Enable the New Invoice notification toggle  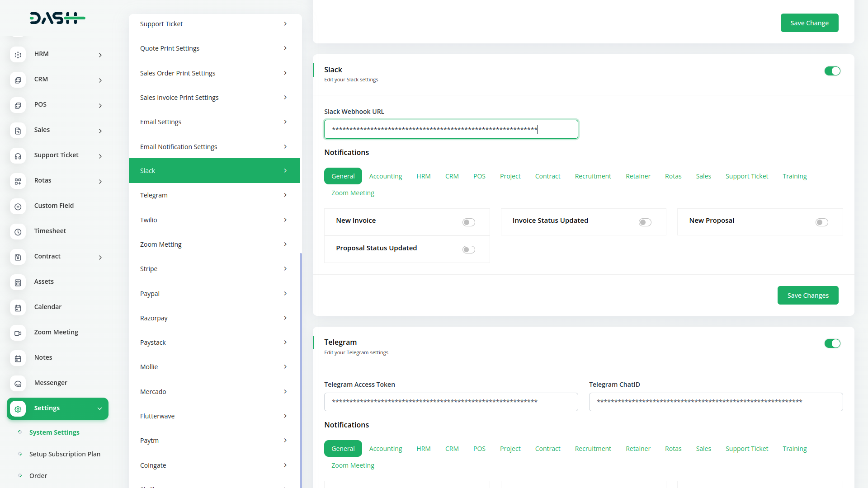[468, 222]
